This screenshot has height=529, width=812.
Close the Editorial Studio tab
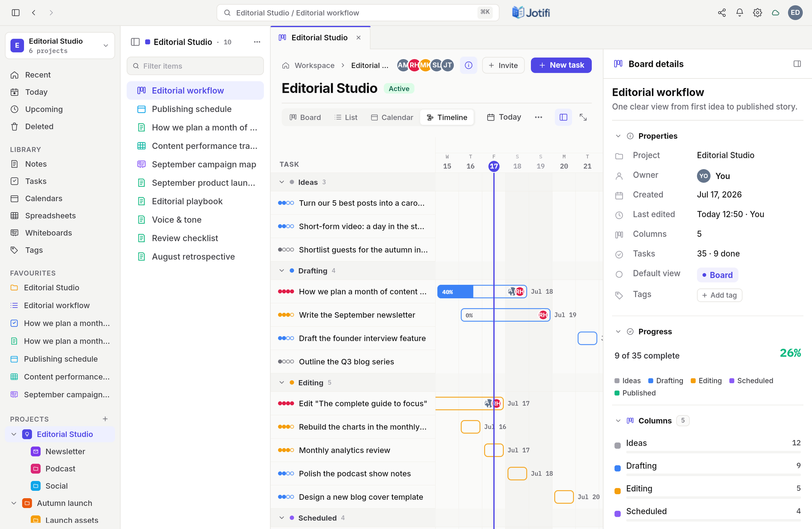pos(358,38)
